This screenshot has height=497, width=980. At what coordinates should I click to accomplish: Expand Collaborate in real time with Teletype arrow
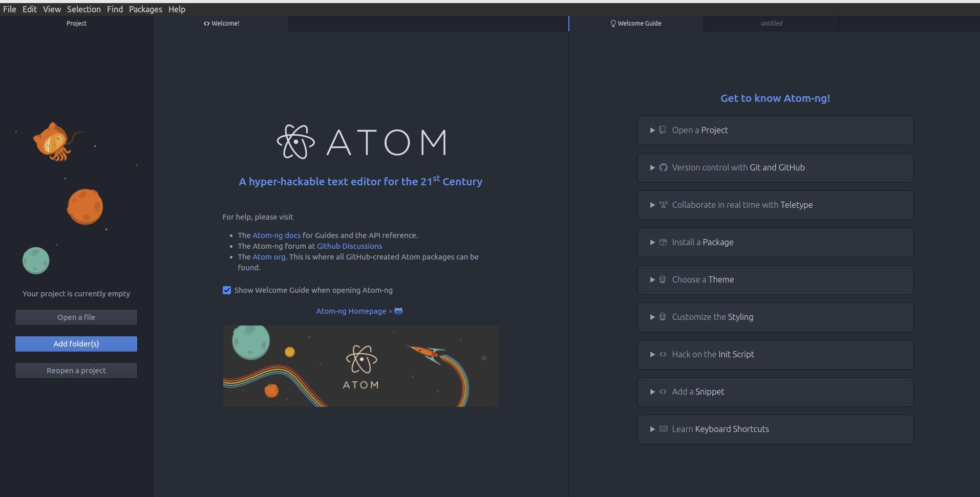[652, 205]
